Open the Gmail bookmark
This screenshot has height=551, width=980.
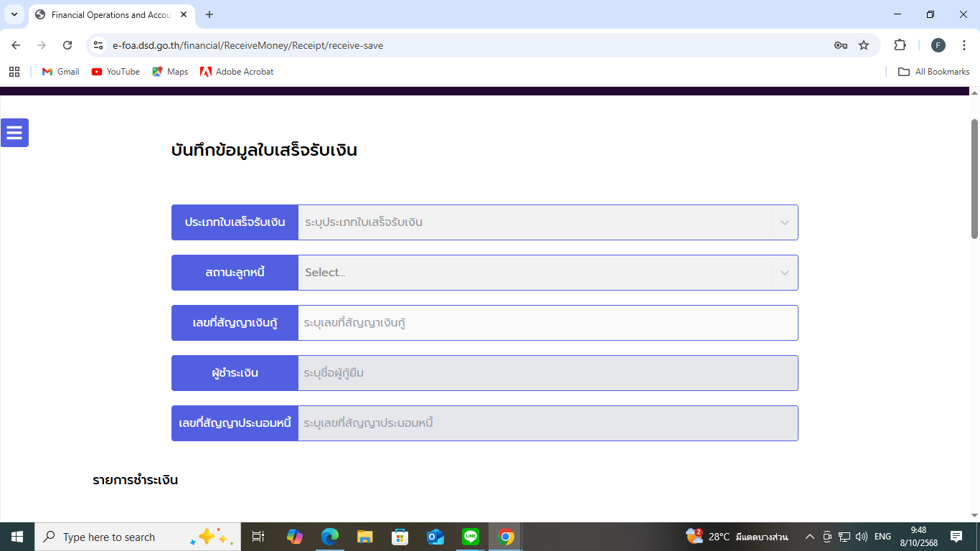click(x=61, y=72)
